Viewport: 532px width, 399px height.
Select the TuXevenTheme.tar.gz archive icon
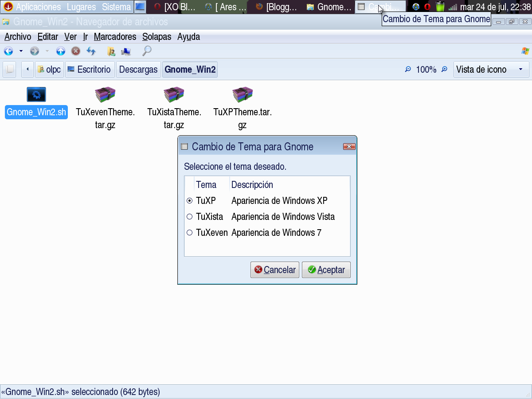point(105,94)
